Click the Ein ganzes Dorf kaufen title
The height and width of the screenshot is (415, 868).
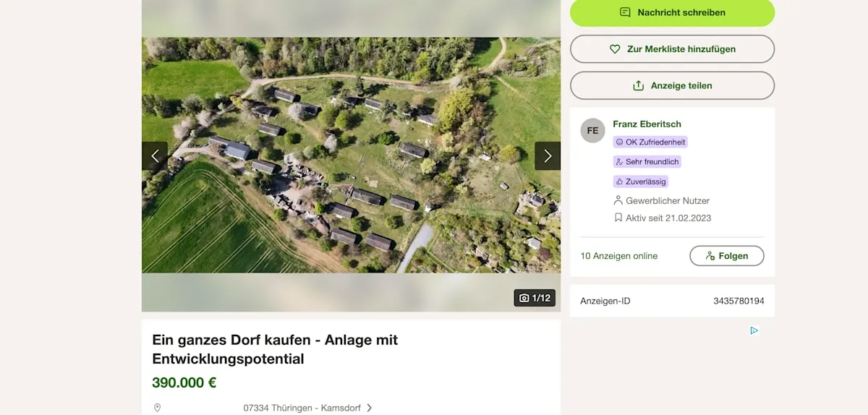click(275, 349)
